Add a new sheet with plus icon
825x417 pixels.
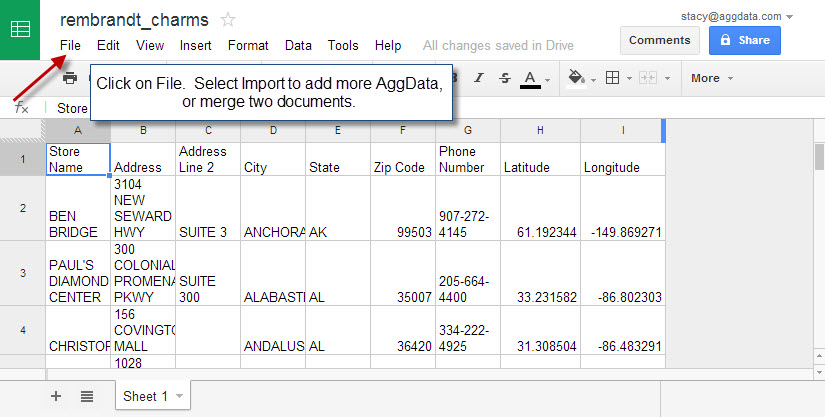pos(56,396)
